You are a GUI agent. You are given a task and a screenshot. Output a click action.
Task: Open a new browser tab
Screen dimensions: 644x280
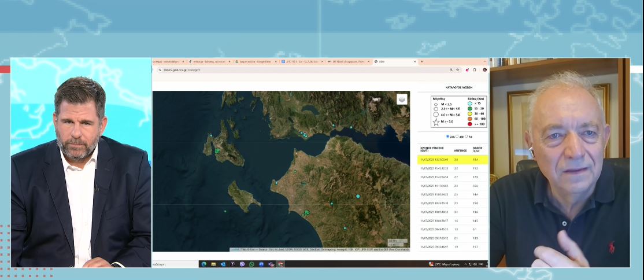(421, 61)
